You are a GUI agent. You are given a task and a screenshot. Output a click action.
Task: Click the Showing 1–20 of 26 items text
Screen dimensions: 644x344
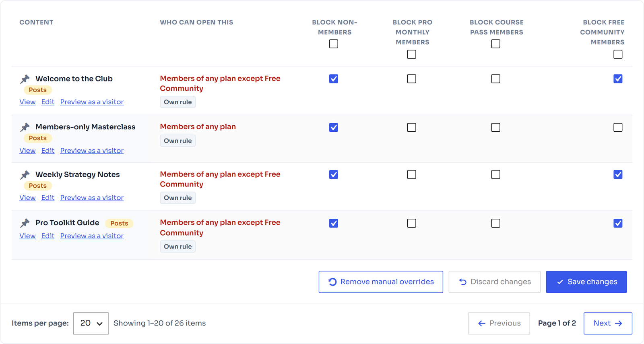(x=160, y=323)
